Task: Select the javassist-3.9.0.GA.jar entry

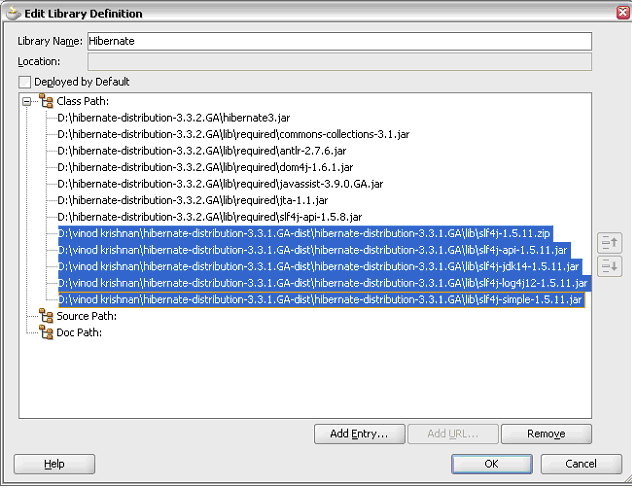Action: pyautogui.click(x=220, y=184)
